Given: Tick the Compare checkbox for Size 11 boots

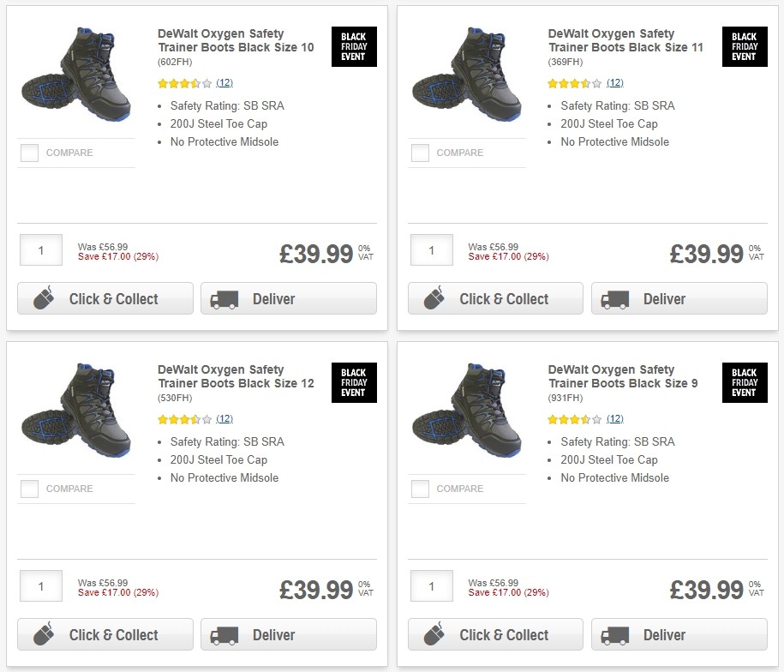Looking at the screenshot, I should pyautogui.click(x=420, y=153).
